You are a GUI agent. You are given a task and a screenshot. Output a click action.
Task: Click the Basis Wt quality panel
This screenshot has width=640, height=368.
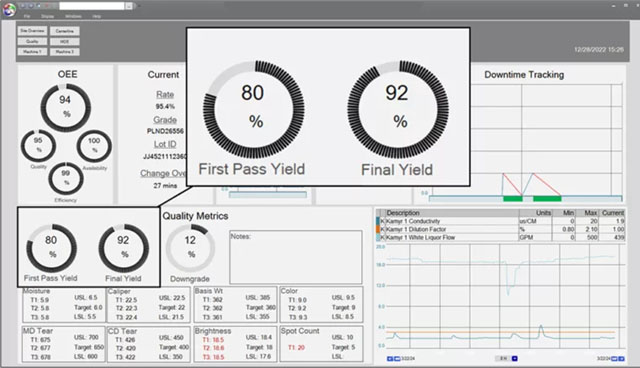point(236,305)
